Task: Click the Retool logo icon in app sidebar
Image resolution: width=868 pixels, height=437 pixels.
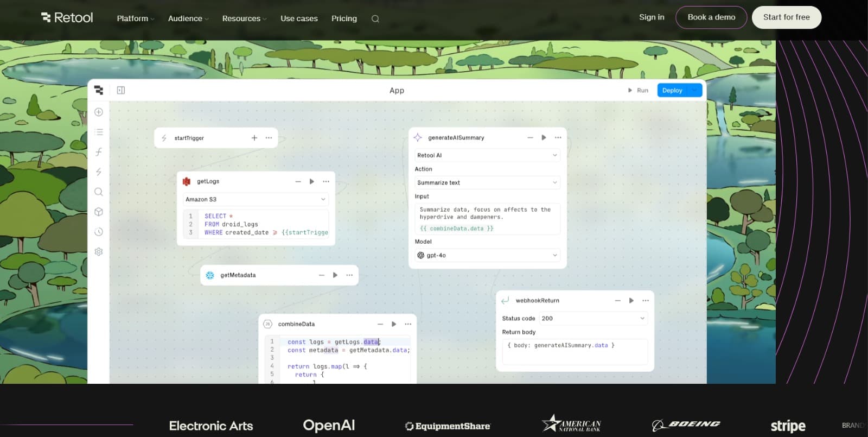Action: pyautogui.click(x=98, y=90)
